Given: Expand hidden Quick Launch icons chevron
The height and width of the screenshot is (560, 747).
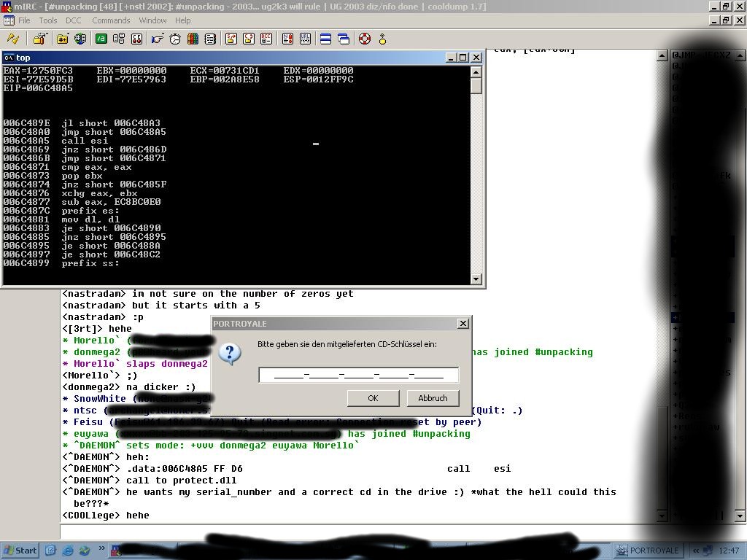Looking at the screenshot, I should (101, 550).
